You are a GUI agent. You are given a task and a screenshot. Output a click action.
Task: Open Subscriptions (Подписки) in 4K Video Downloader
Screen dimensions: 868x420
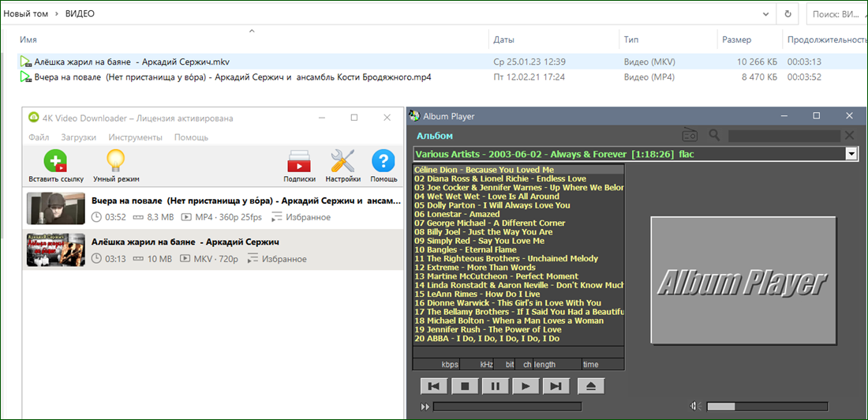click(300, 162)
